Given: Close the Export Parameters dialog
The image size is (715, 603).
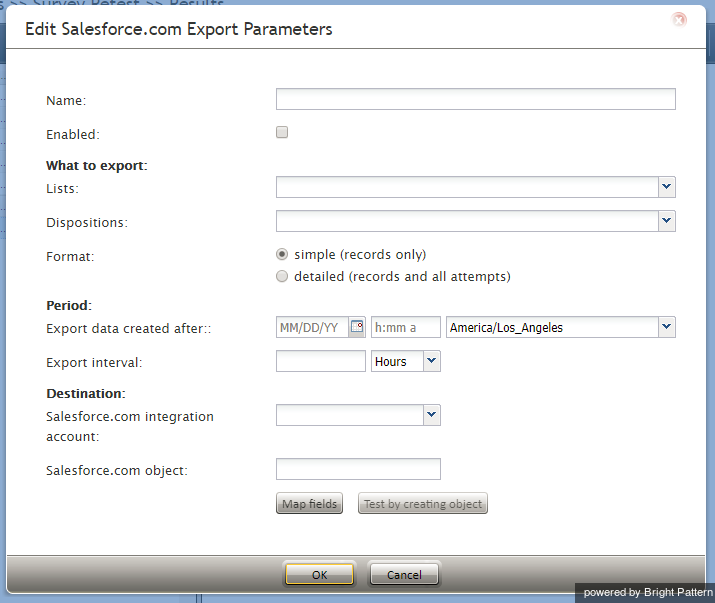Looking at the screenshot, I should tap(679, 20).
